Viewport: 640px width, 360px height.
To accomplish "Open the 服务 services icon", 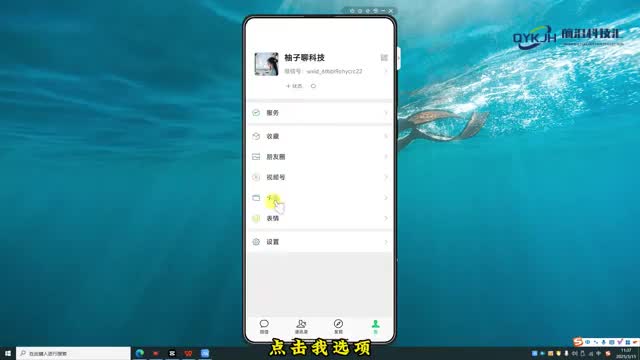I will tap(256, 113).
